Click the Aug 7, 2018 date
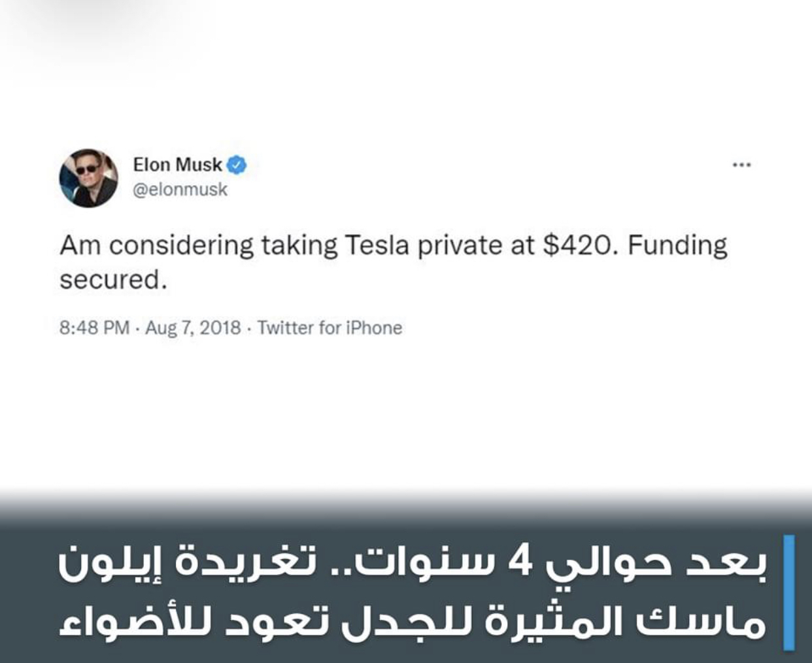Image resolution: width=812 pixels, height=663 pixels. click(x=193, y=328)
